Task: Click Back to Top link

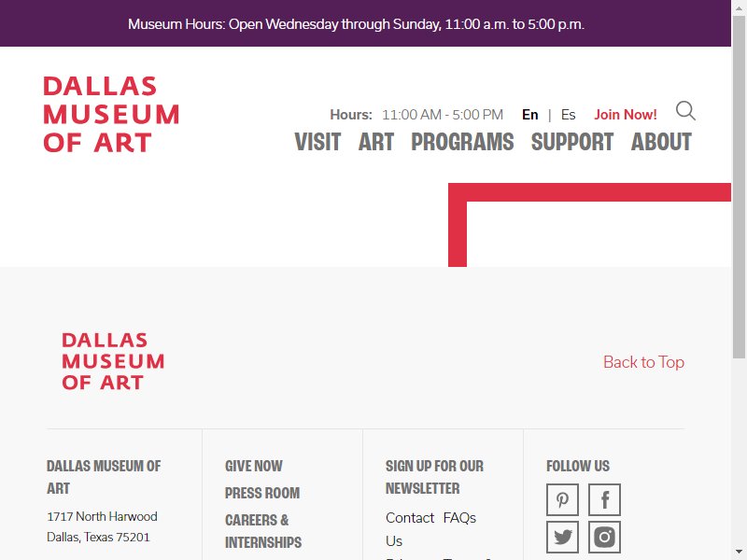Action: point(643,362)
